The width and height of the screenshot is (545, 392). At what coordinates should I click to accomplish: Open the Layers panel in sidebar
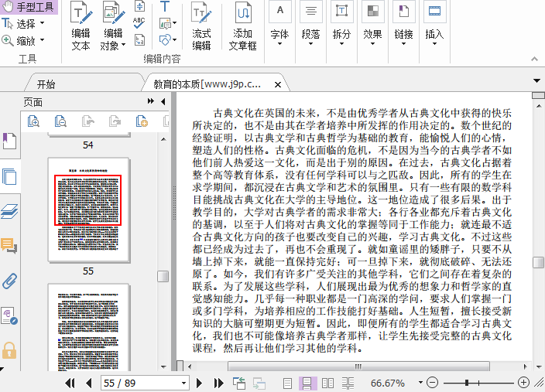point(9,211)
